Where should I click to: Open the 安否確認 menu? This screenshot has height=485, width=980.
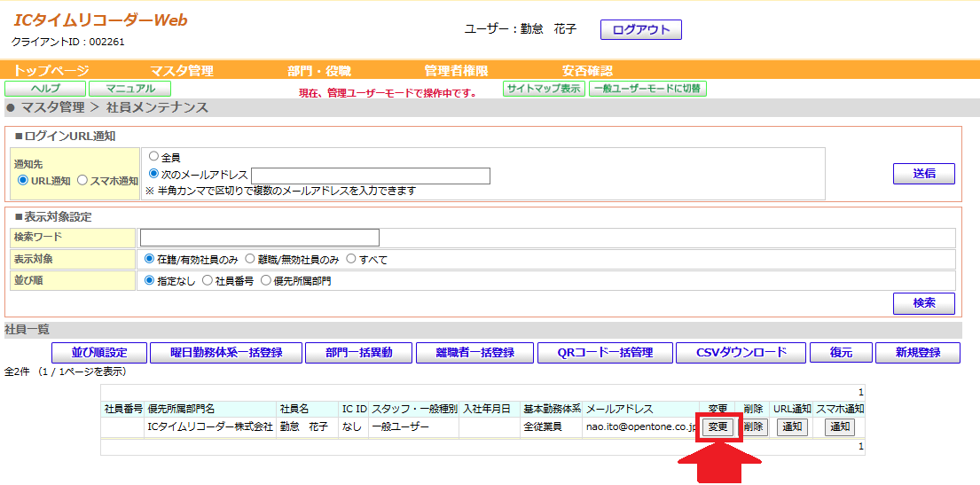[587, 71]
